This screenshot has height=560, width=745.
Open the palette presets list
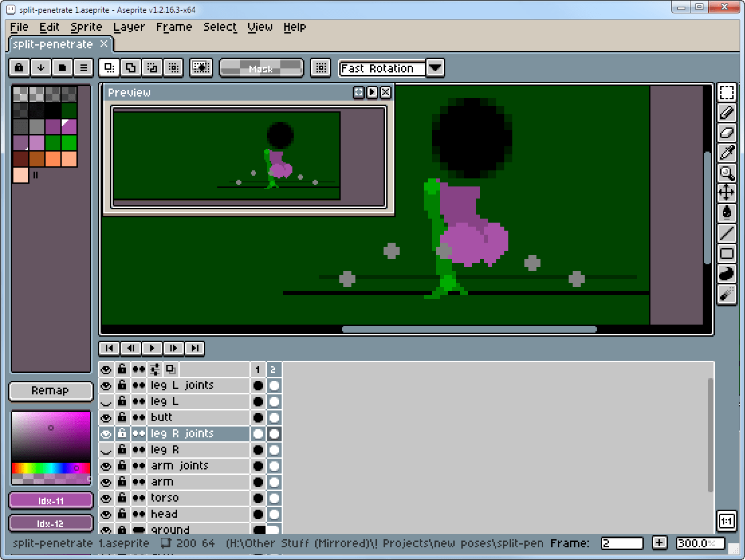click(62, 68)
